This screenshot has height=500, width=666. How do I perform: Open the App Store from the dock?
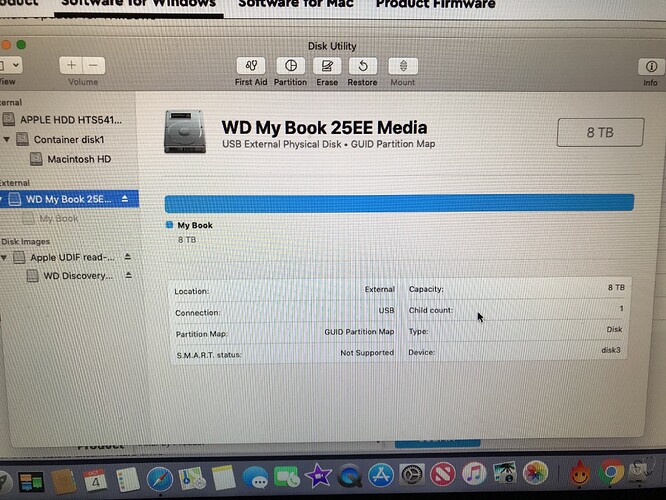381,475
